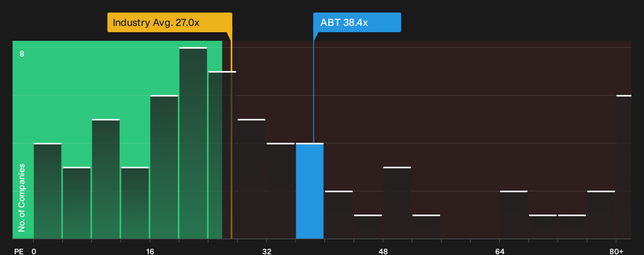Select the bar starting at PE 64
Viewport: 644px width, 255px height.
514,215
